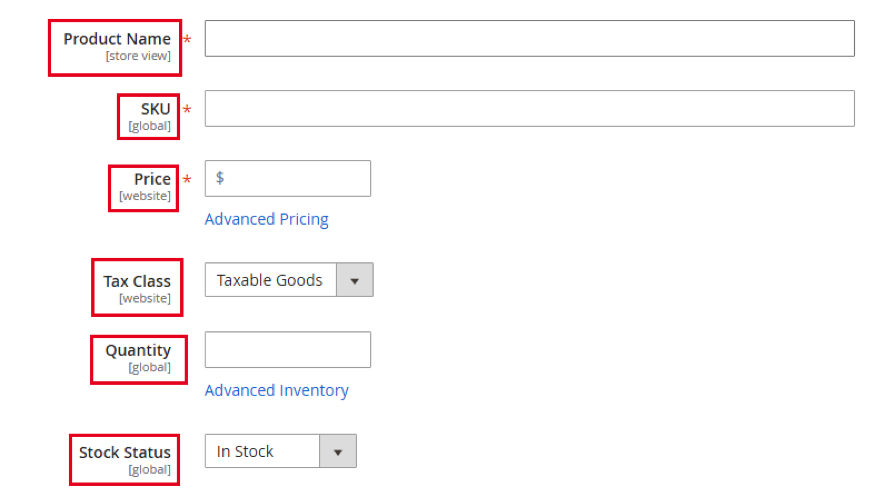Click the Stock Status label
The height and width of the screenshot is (489, 891).
pyautogui.click(x=124, y=453)
